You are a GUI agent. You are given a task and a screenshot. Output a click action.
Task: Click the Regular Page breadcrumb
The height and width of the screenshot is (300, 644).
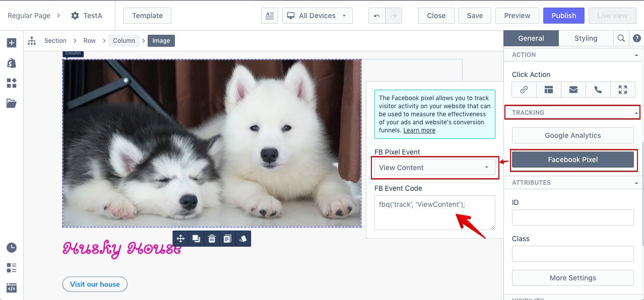(29, 16)
